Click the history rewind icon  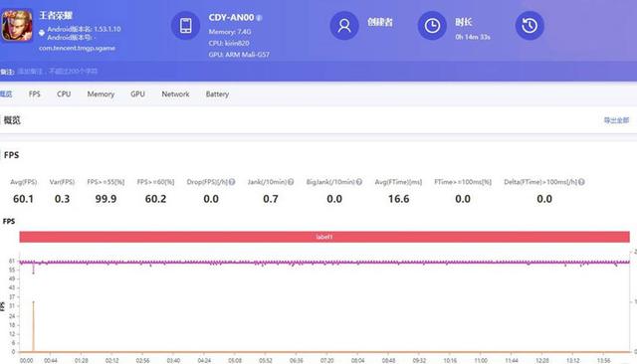pos(530,26)
